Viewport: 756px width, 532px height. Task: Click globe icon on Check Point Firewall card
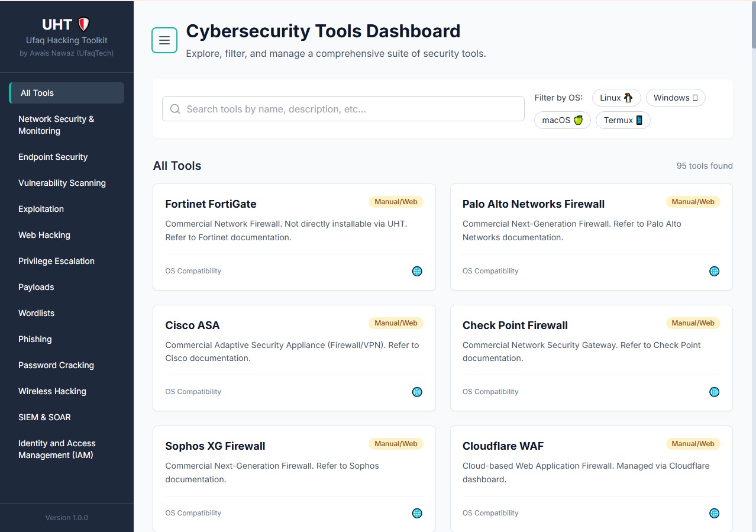[714, 392]
